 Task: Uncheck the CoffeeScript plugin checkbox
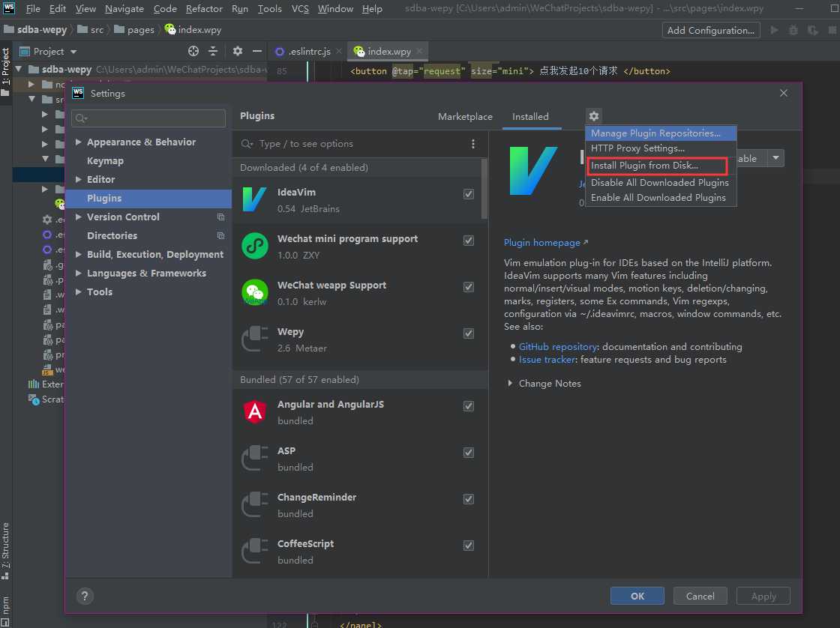(469, 546)
